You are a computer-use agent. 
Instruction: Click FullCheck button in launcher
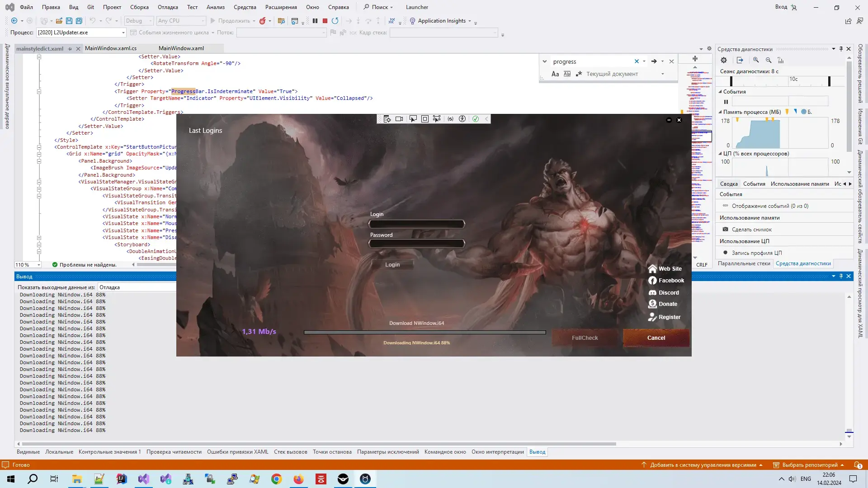(585, 338)
